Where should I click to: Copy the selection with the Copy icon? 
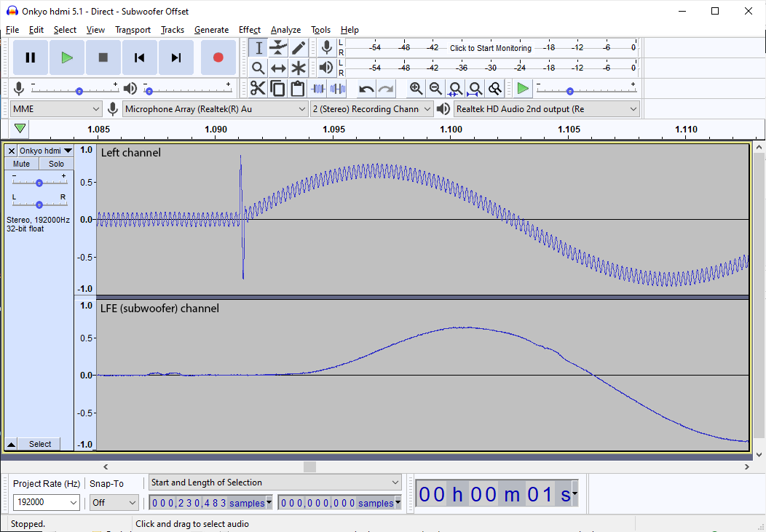click(277, 88)
